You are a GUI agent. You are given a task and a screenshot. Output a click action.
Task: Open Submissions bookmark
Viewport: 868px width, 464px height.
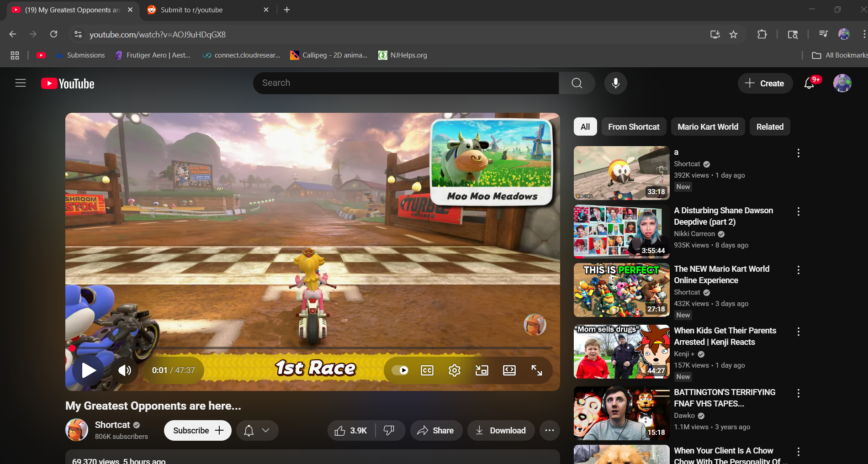(x=80, y=55)
